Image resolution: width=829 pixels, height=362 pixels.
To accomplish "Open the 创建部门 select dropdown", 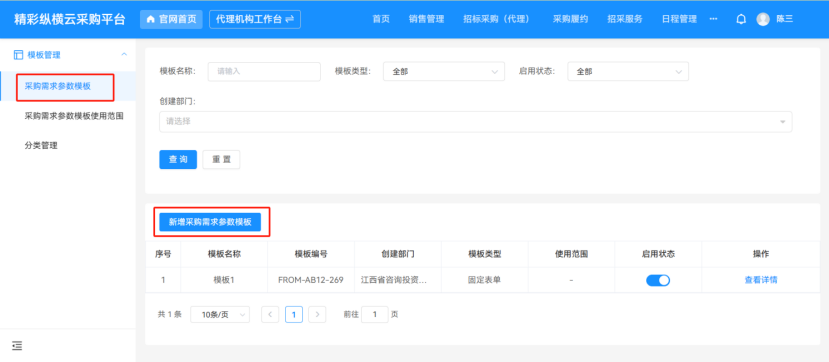I will [475, 122].
